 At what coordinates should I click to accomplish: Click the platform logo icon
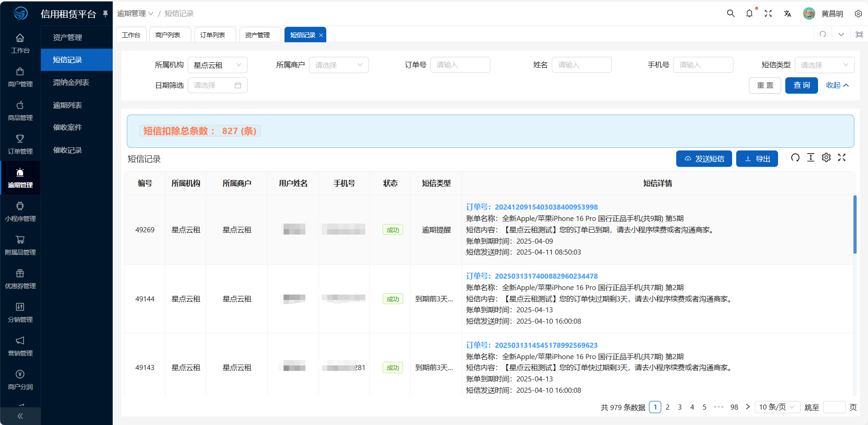point(20,14)
